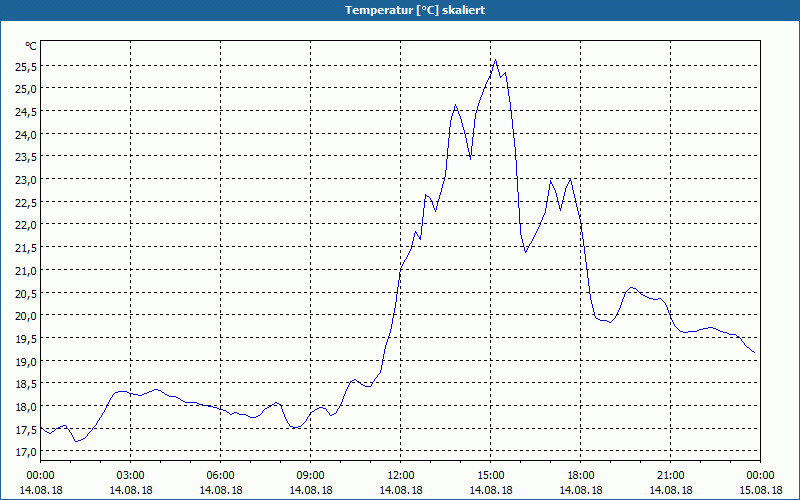The width and height of the screenshot is (800, 500).
Task: Click the 25,0 temperature axis label
Action: [x=26, y=89]
